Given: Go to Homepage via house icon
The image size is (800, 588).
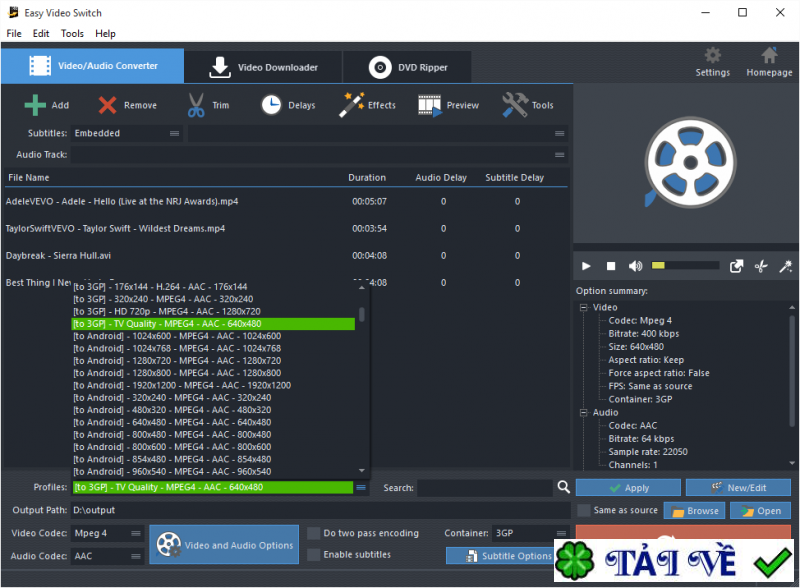Looking at the screenshot, I should click(x=769, y=56).
